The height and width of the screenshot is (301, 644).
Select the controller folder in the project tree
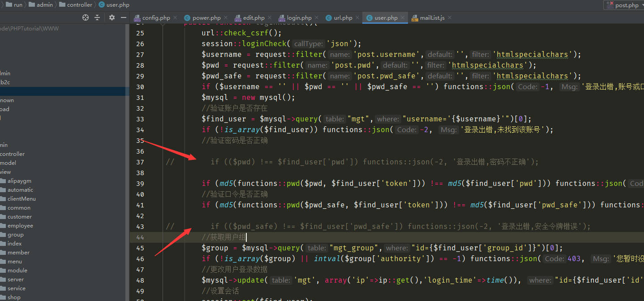pos(12,154)
